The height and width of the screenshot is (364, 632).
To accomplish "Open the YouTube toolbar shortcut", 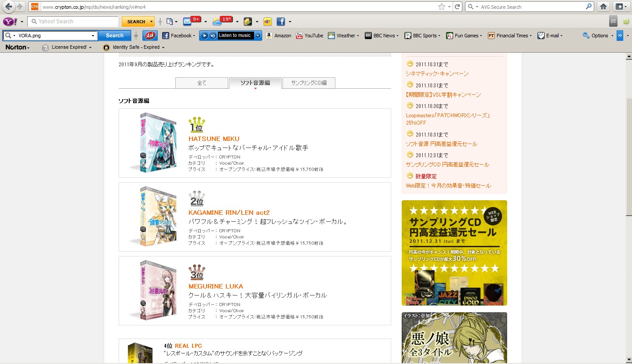I will (x=309, y=36).
